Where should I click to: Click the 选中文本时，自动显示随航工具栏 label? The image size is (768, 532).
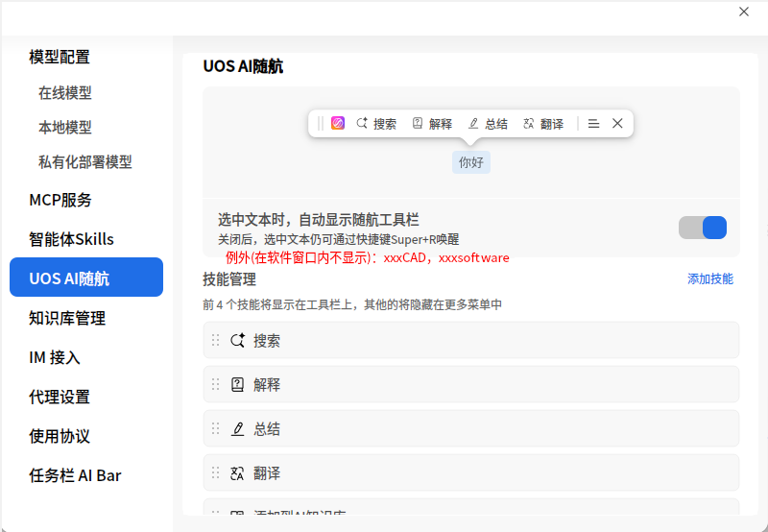[x=319, y=220]
